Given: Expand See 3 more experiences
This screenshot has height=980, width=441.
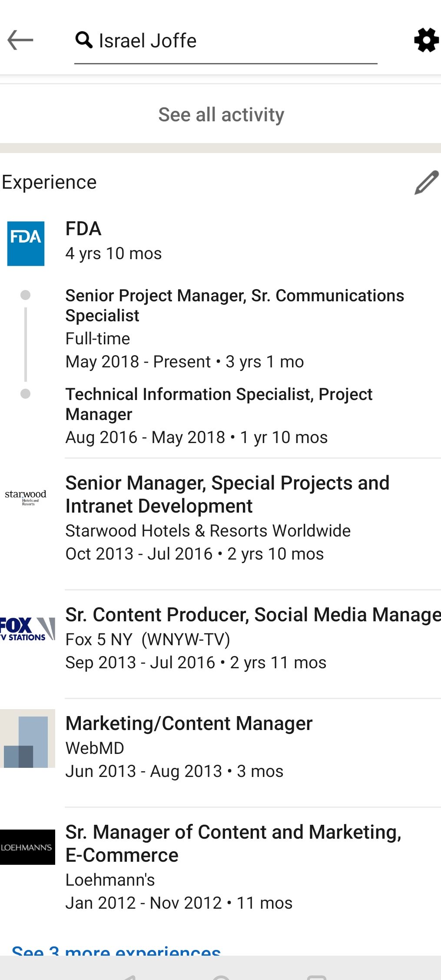Looking at the screenshot, I should click(x=116, y=950).
